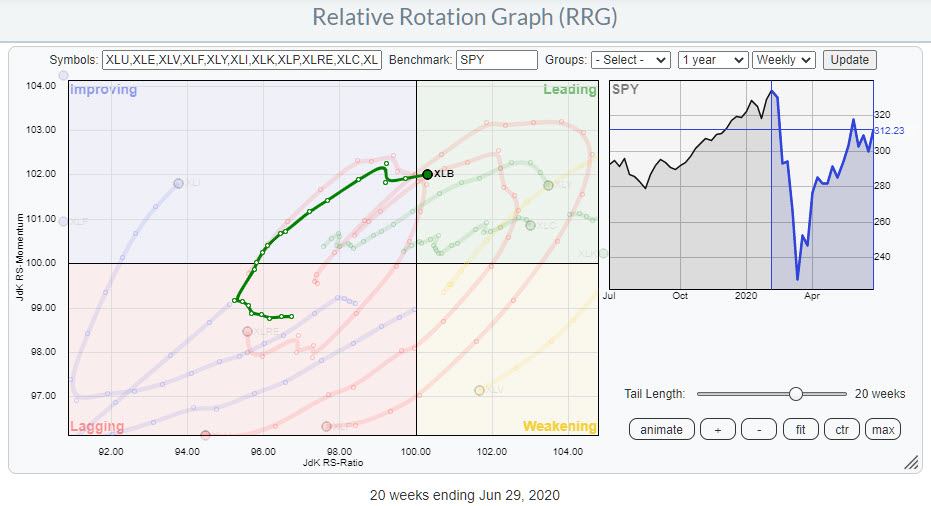Open the 1 year period dropdown
Image resolution: width=931 pixels, height=506 pixels.
tap(712, 60)
